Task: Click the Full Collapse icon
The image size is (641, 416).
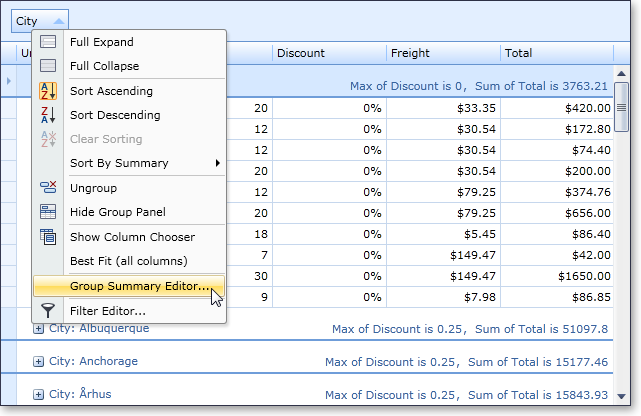Action: [x=48, y=67]
